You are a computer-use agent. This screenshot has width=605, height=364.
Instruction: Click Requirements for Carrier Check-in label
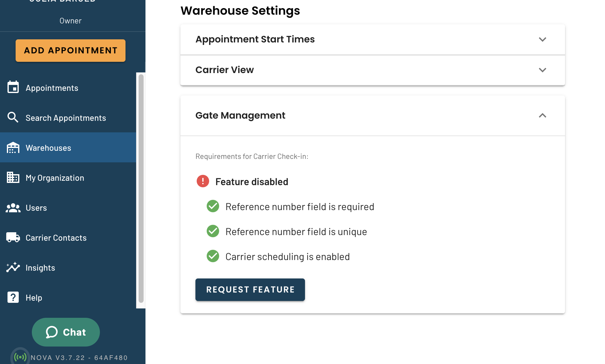click(x=252, y=156)
